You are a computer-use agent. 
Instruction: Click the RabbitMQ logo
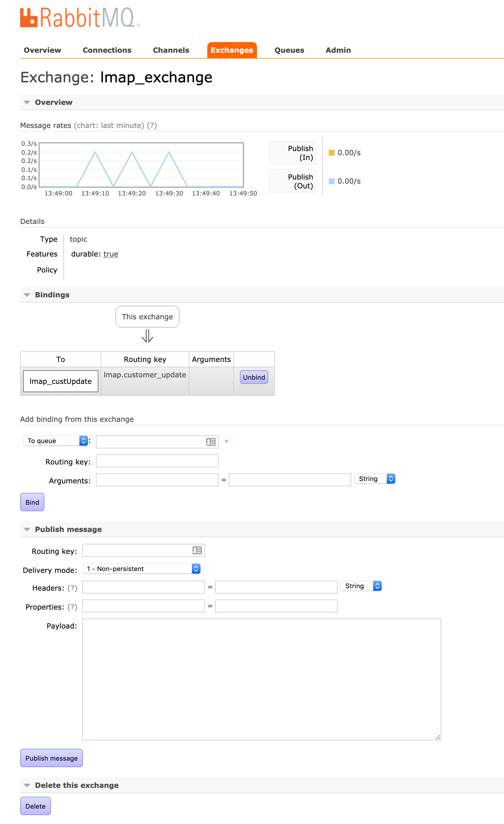pyautogui.click(x=80, y=17)
